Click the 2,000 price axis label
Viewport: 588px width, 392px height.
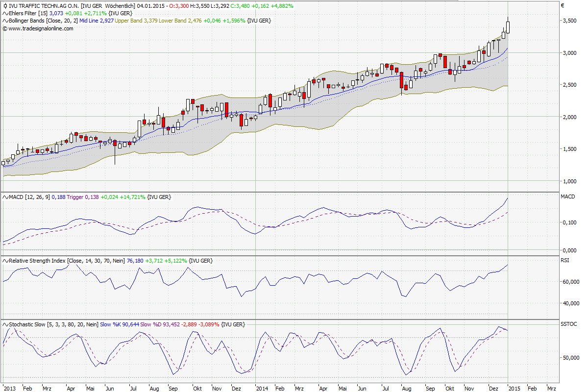tap(569, 117)
